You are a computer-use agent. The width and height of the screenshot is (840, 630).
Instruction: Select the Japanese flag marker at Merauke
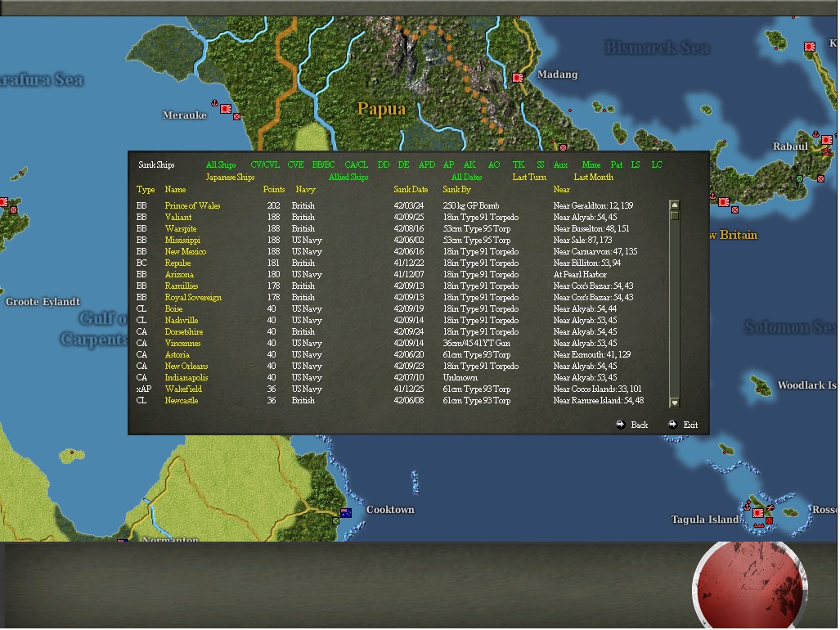[x=226, y=109]
